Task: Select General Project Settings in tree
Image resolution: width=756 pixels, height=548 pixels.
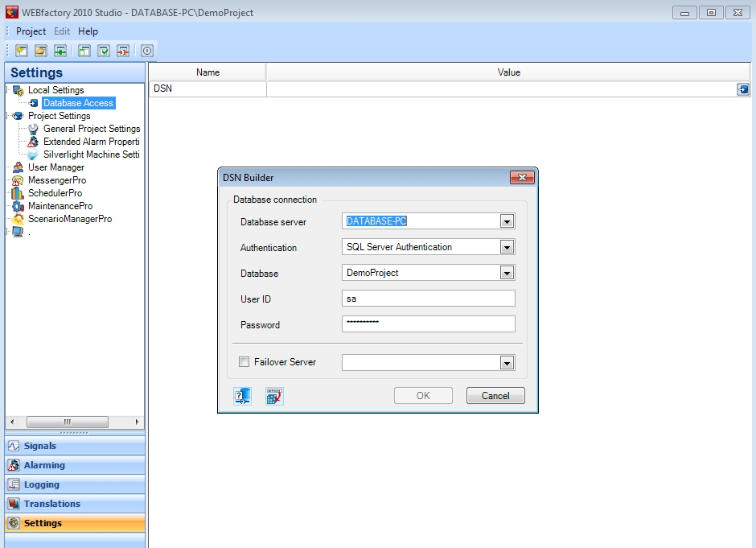Action: (92, 129)
